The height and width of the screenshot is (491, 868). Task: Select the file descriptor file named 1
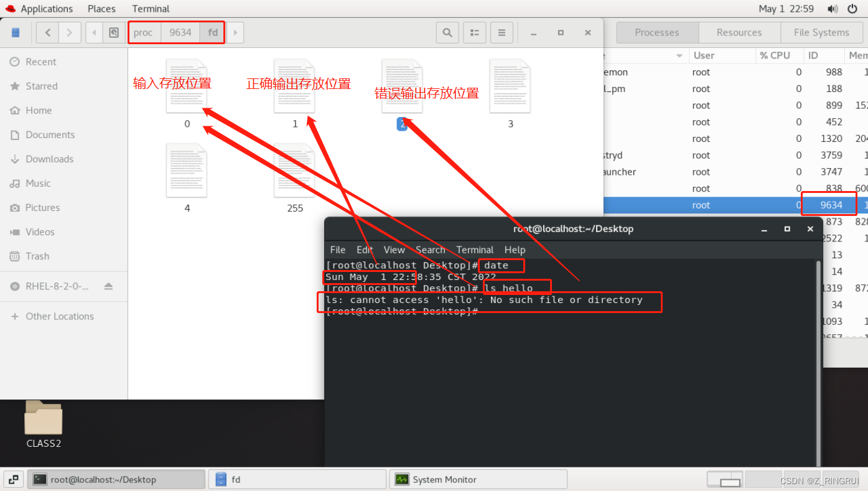[295, 93]
